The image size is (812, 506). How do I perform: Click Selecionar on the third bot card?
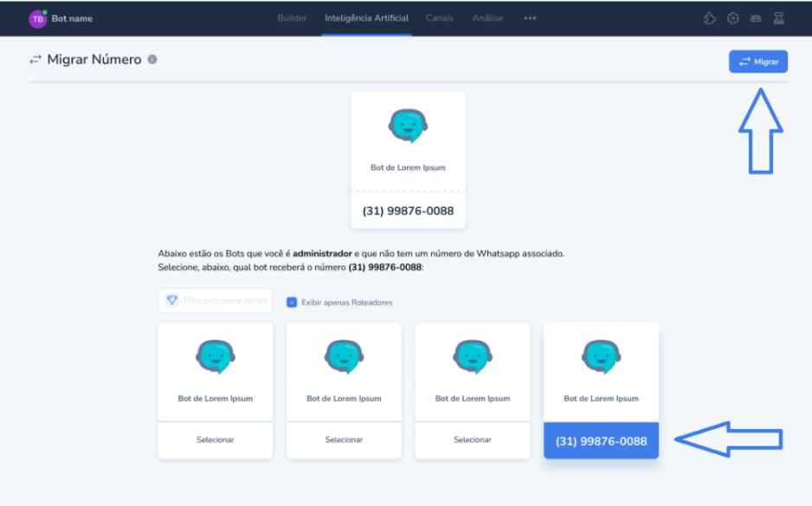point(472,440)
